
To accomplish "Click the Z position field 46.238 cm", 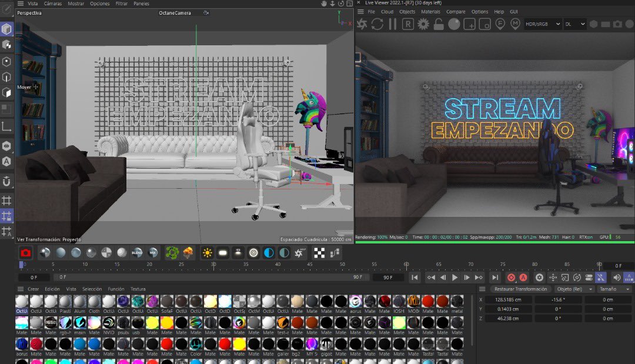I will [509, 318].
